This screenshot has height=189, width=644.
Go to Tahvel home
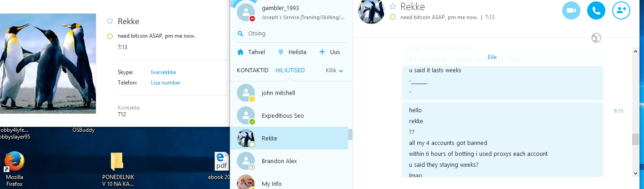(251, 52)
